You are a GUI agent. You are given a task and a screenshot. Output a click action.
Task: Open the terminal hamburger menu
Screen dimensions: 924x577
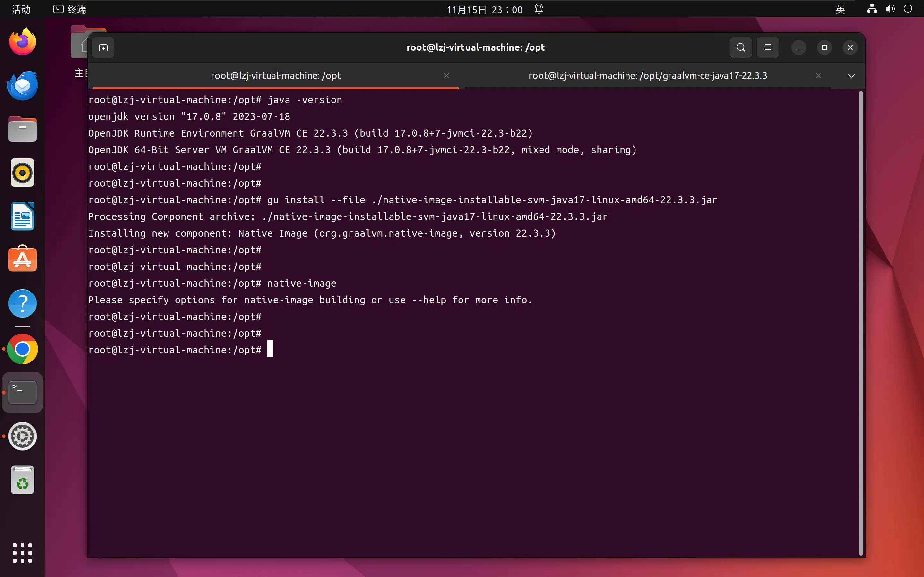point(768,48)
